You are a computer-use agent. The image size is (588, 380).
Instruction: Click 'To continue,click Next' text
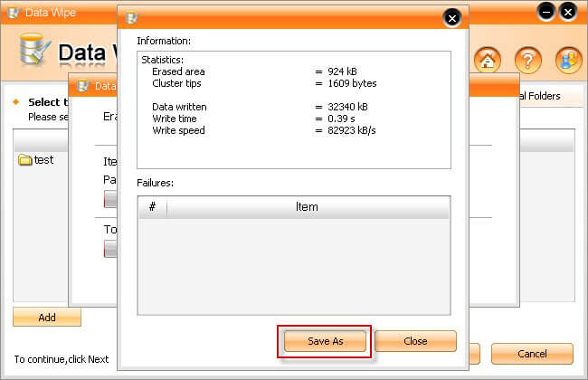[x=62, y=359]
